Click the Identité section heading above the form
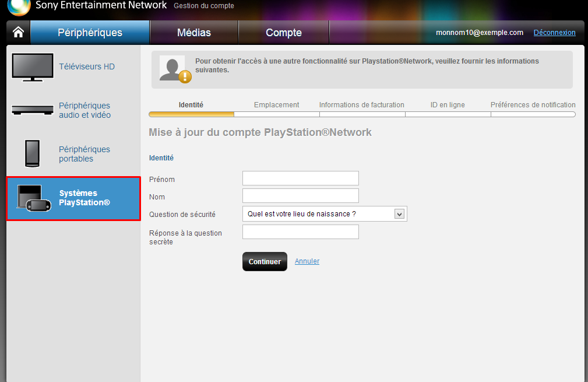 (161, 158)
